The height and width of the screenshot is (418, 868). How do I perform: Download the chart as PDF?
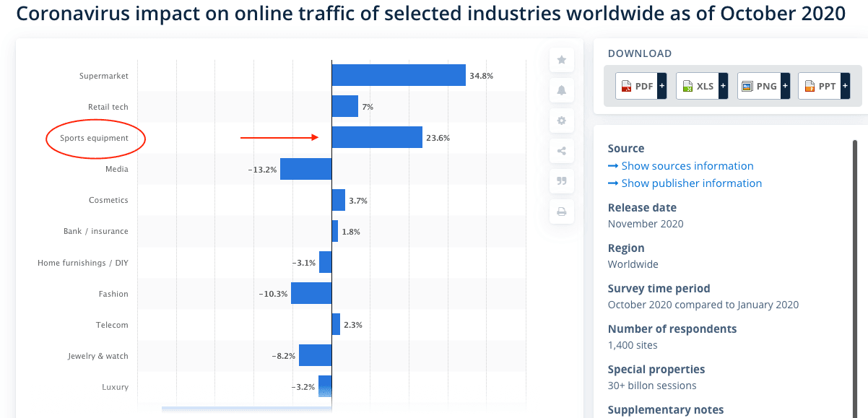(636, 86)
